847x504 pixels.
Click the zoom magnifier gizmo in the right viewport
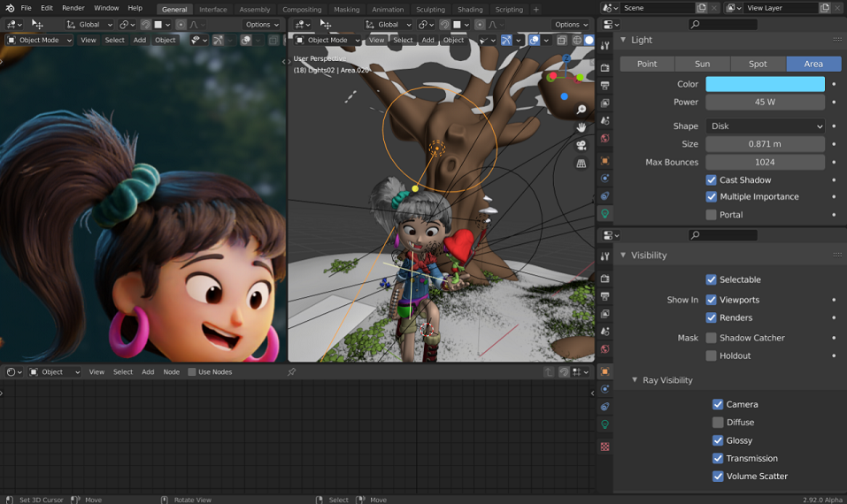581,110
